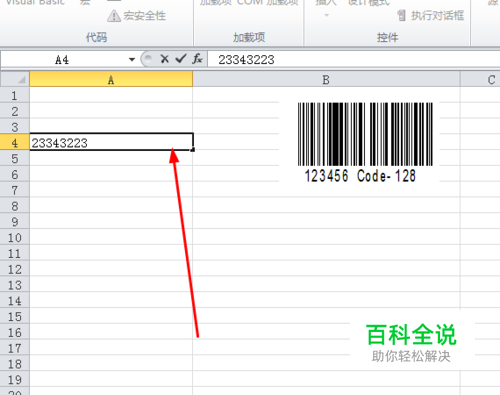Select row 13 header
Screen dimensions: 500x395
pyautogui.click(x=15, y=285)
